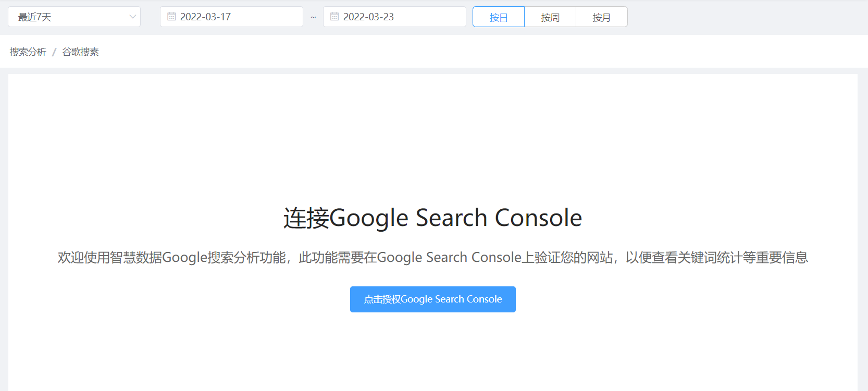The width and height of the screenshot is (868, 391).
Task: Click the welcome description text starting 欢迎使用智慧数据
Action: [433, 257]
